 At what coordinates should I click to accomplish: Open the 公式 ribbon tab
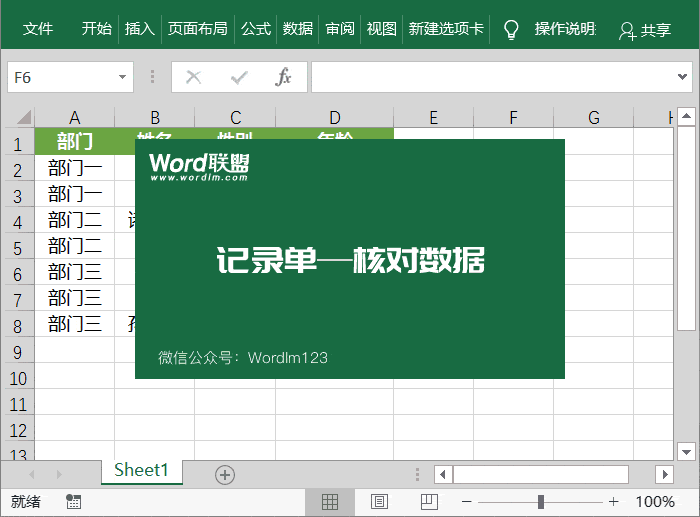coord(256,29)
